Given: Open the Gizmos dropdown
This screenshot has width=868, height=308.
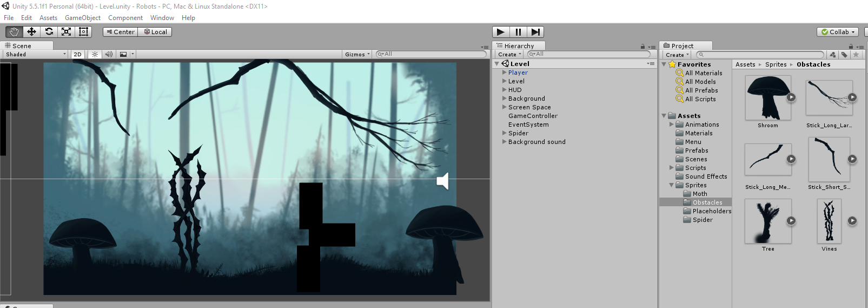Looking at the screenshot, I should 357,54.
